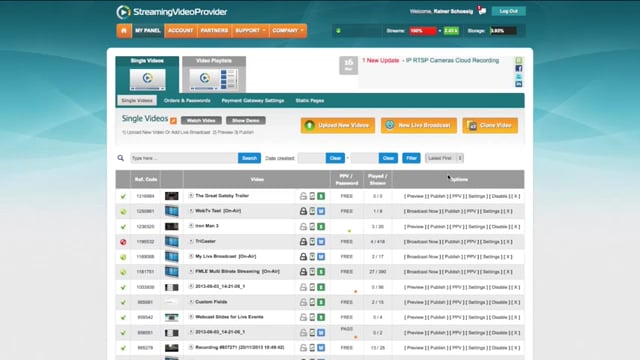640x360 pixels.
Task: Toggle the status icon for FMLE Multi Bitrate Streaming
Action: (x=123, y=272)
